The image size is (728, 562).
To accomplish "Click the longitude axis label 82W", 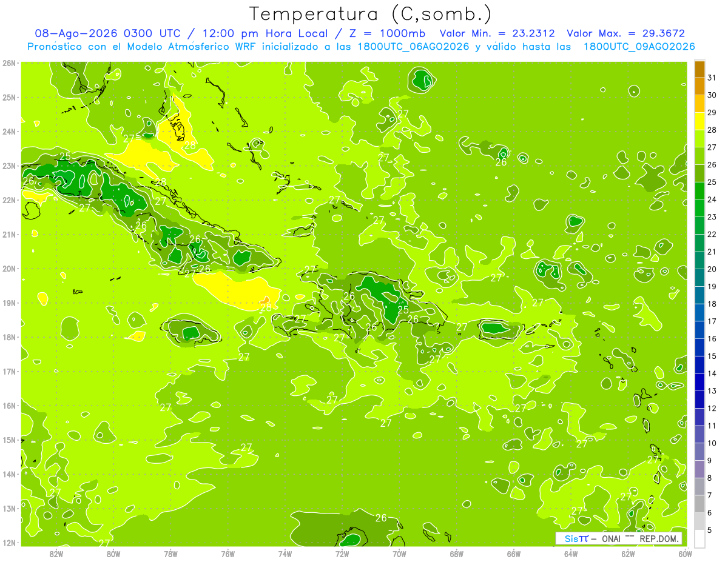I will point(56,553).
